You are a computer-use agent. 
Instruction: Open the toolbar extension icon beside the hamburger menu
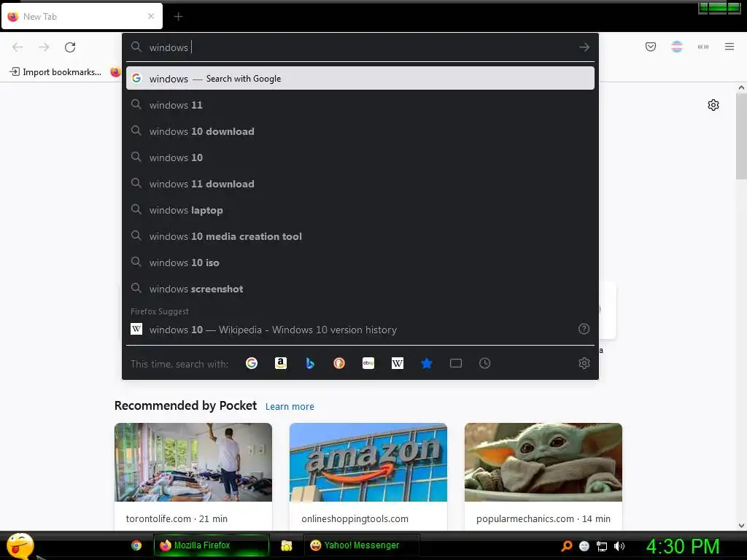click(703, 47)
